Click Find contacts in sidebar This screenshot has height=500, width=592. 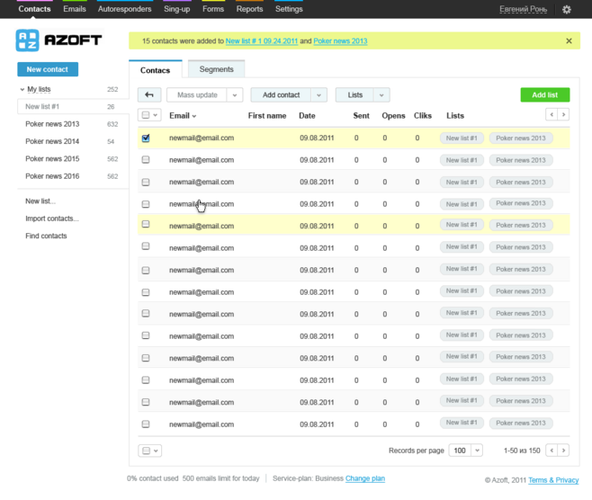pyautogui.click(x=46, y=236)
